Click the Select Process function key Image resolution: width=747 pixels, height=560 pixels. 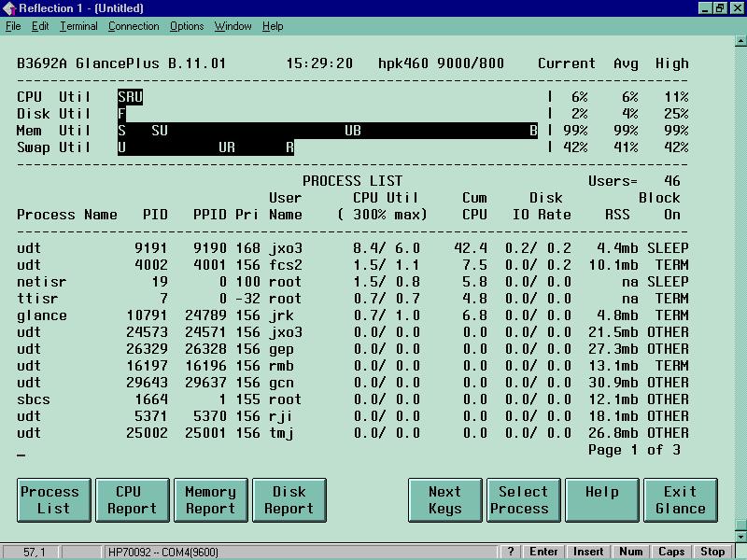coord(523,499)
